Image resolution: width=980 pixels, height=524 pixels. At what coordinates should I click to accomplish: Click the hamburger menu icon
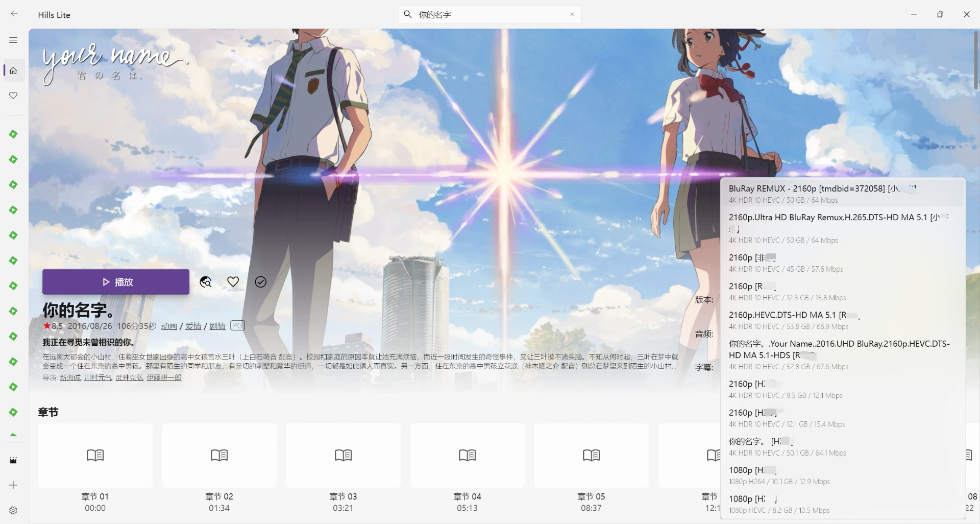(13, 40)
